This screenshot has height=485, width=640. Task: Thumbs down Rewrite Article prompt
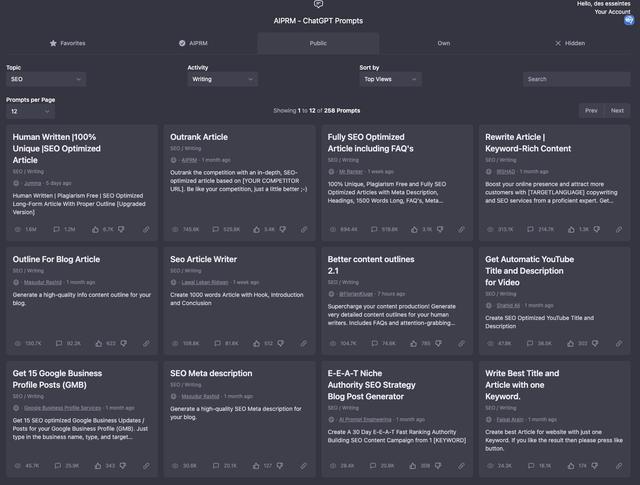point(597,229)
